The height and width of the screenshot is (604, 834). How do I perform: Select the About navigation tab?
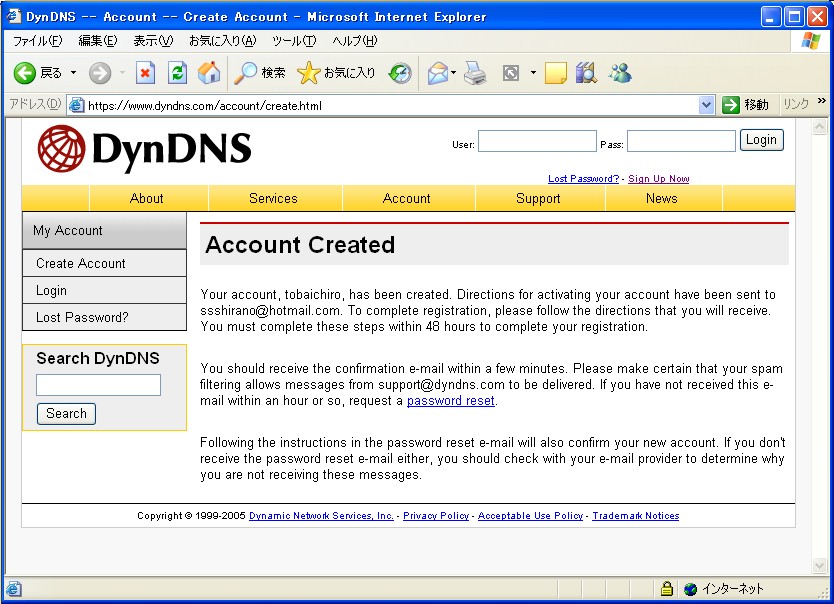147,198
